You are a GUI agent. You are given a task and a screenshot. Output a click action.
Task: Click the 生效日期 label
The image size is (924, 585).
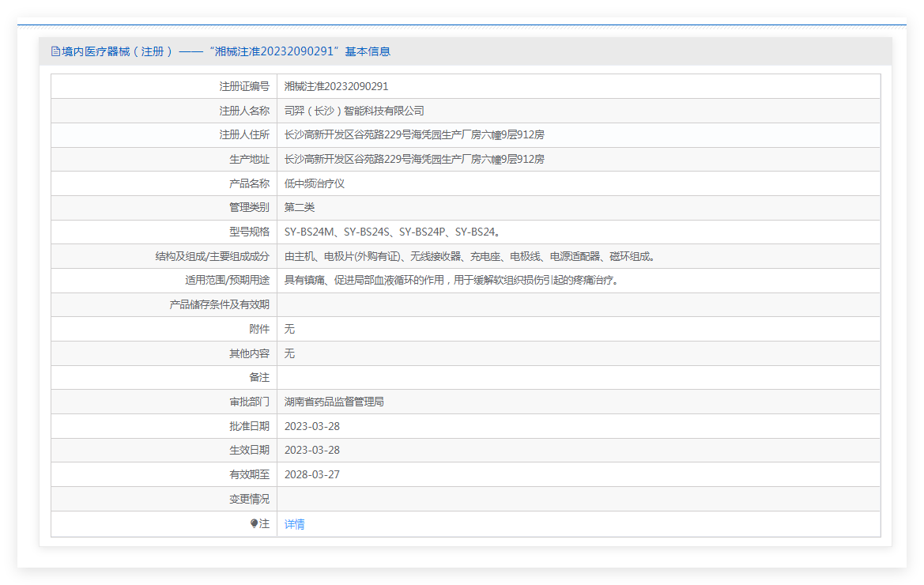coord(249,450)
